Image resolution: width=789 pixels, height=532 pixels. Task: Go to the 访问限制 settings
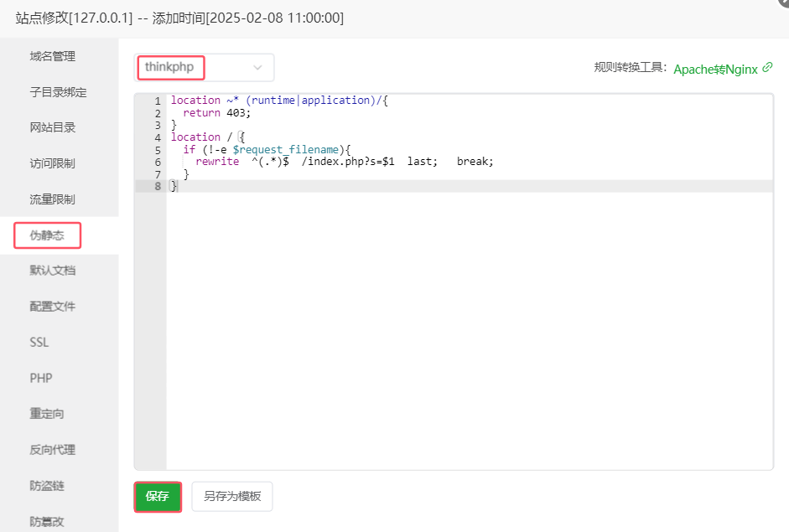(x=52, y=163)
